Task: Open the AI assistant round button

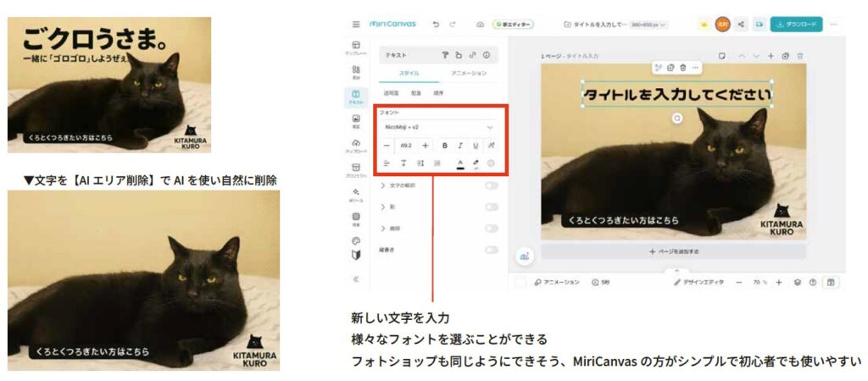Action: point(526,254)
